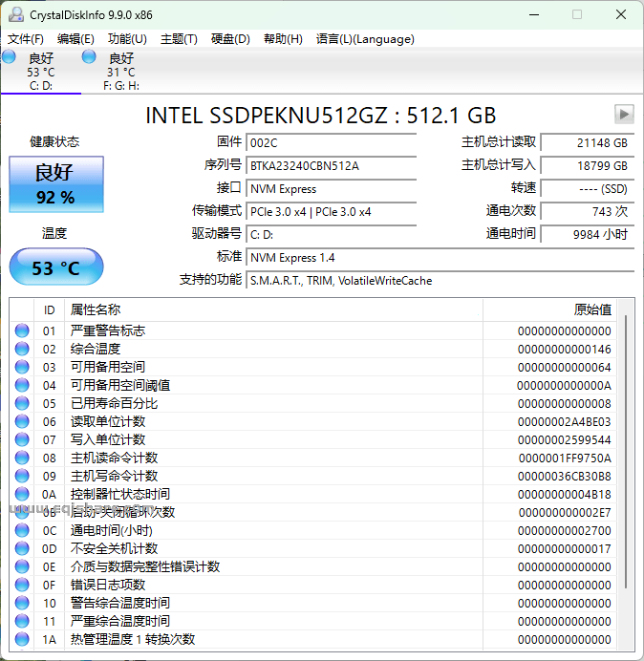The height and width of the screenshot is (661, 644).
Task: Click raw value 0000000000017 of 不安全关机计数
Action: (x=565, y=548)
